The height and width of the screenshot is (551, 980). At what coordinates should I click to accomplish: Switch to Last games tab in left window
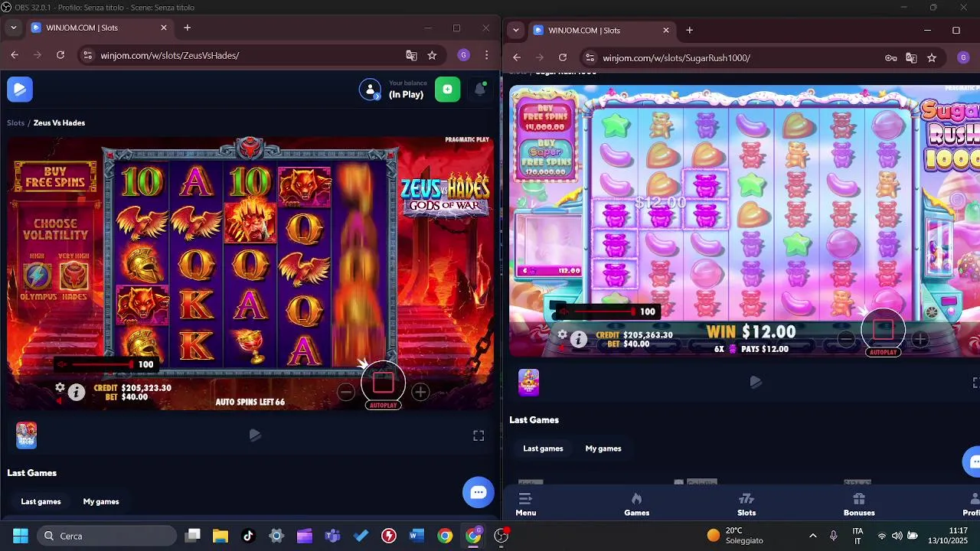[x=41, y=501]
